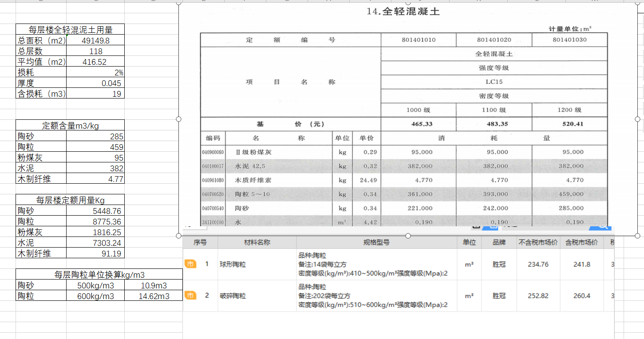Select the 总层数 label cell

click(41, 51)
